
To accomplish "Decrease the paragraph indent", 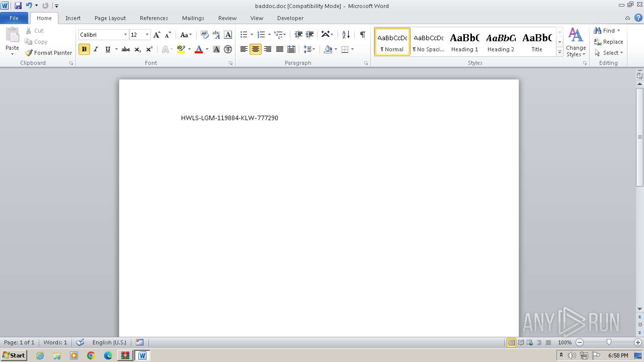I will pos(298,35).
